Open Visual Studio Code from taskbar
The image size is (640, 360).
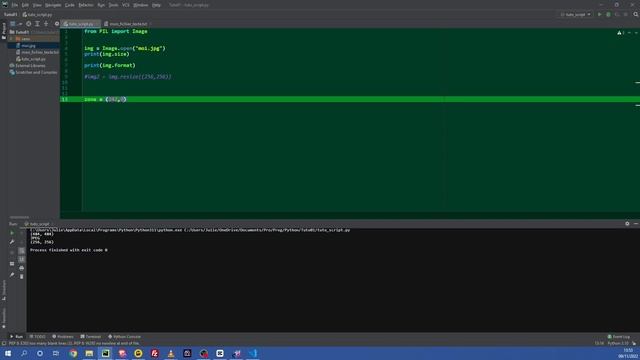coord(253,353)
